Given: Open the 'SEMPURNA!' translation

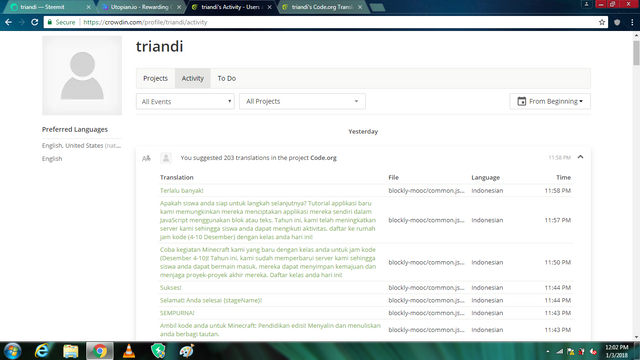Looking at the screenshot, I should click(x=177, y=313).
